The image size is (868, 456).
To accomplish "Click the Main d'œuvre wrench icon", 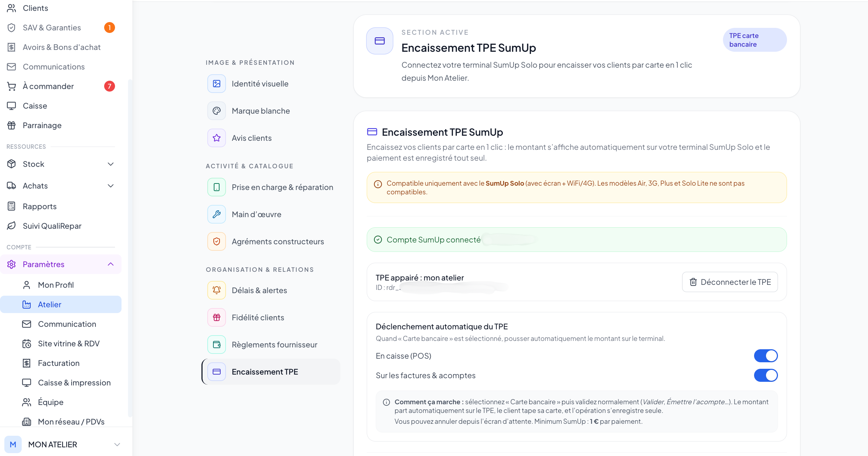I will click(x=217, y=214).
